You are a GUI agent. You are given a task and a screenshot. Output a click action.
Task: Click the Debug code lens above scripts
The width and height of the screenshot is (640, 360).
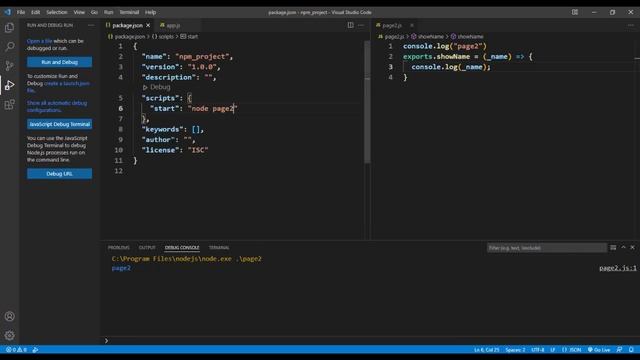tap(157, 87)
